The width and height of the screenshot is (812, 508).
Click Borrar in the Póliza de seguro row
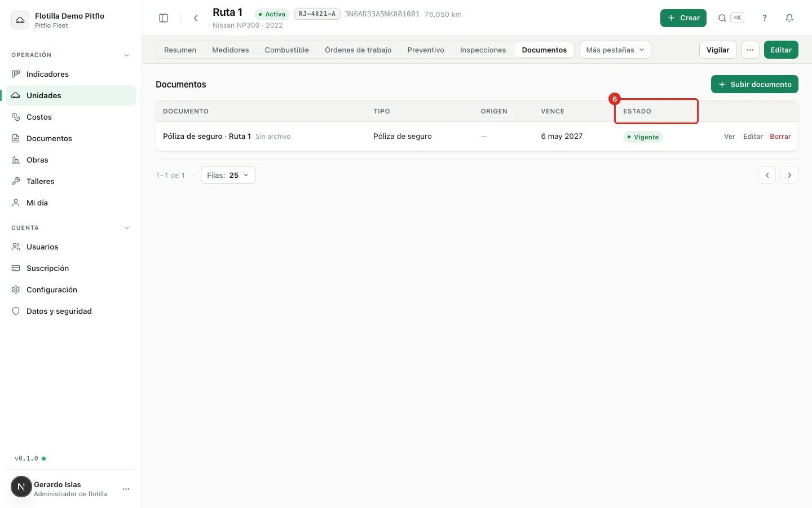coord(780,137)
